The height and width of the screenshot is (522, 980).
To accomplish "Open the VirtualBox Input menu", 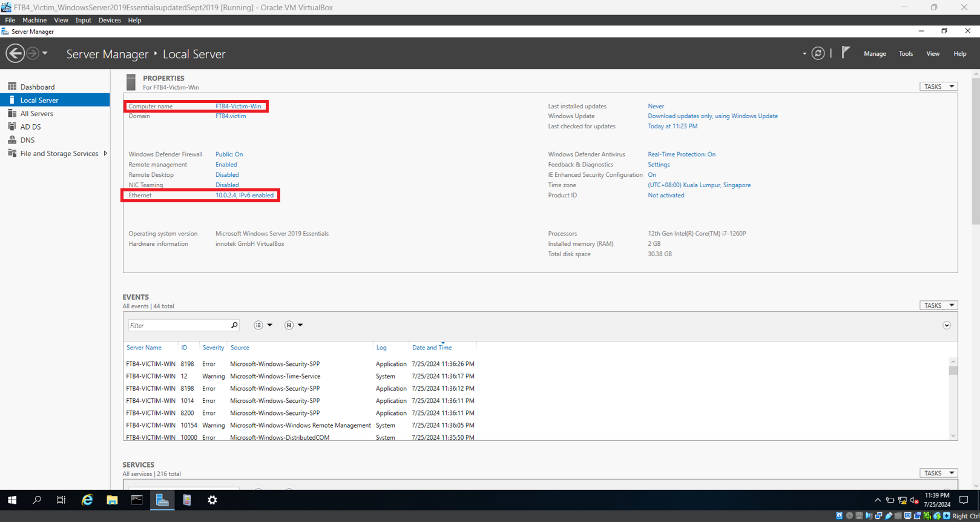I will [x=84, y=20].
